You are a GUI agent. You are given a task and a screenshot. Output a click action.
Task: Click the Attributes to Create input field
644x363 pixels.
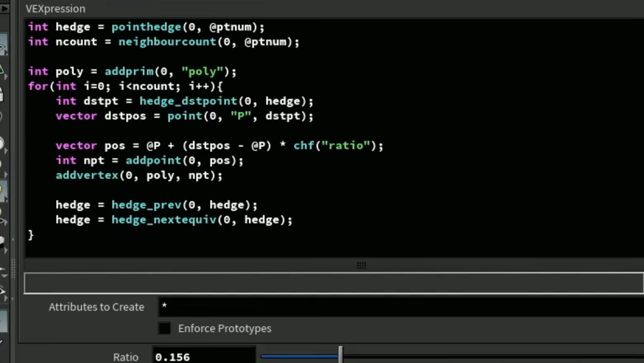(x=401, y=307)
